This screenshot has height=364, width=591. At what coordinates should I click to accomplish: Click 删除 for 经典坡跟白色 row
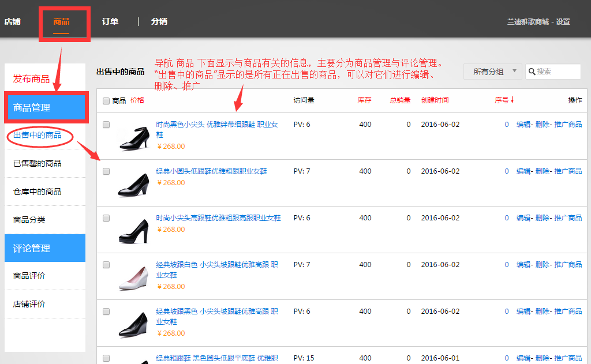(542, 265)
